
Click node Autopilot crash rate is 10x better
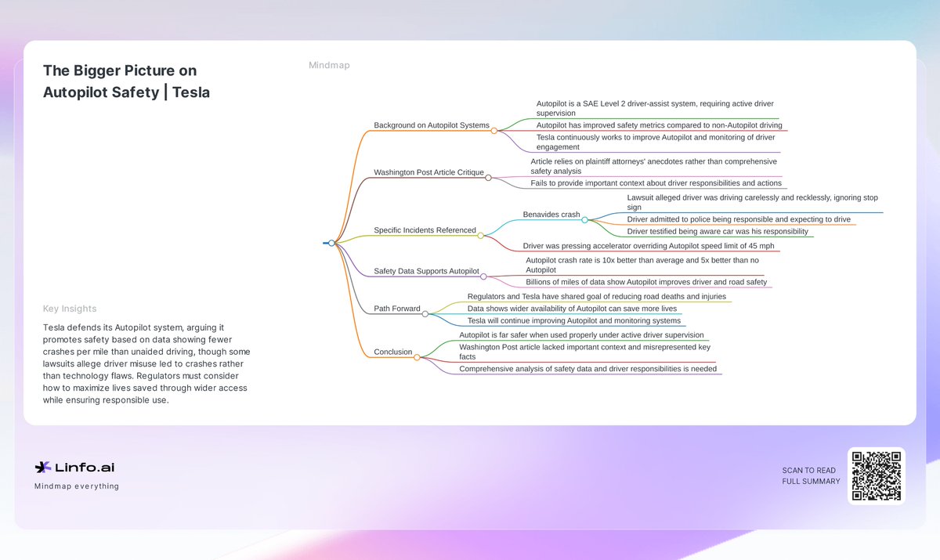(642, 265)
